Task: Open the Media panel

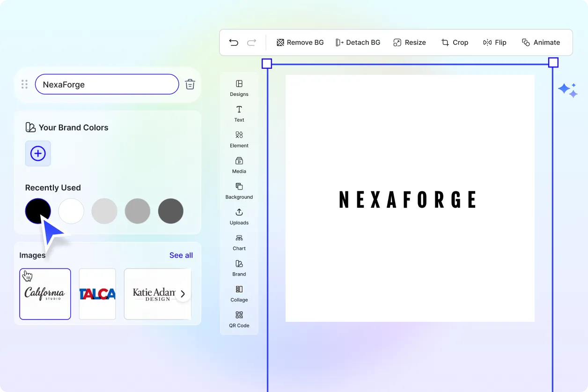Action: (x=239, y=165)
